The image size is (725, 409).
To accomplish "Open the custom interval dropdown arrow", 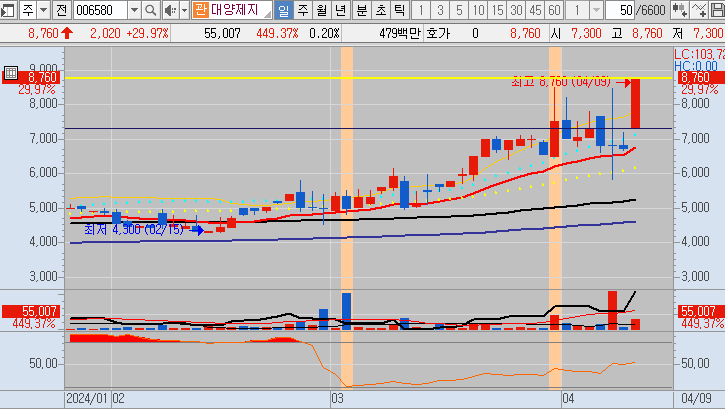I will coord(596,10).
